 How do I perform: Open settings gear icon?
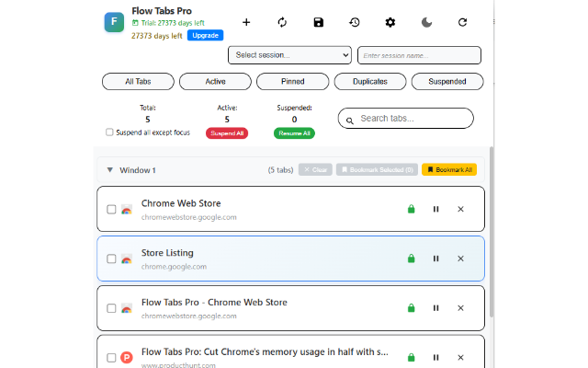coord(390,22)
